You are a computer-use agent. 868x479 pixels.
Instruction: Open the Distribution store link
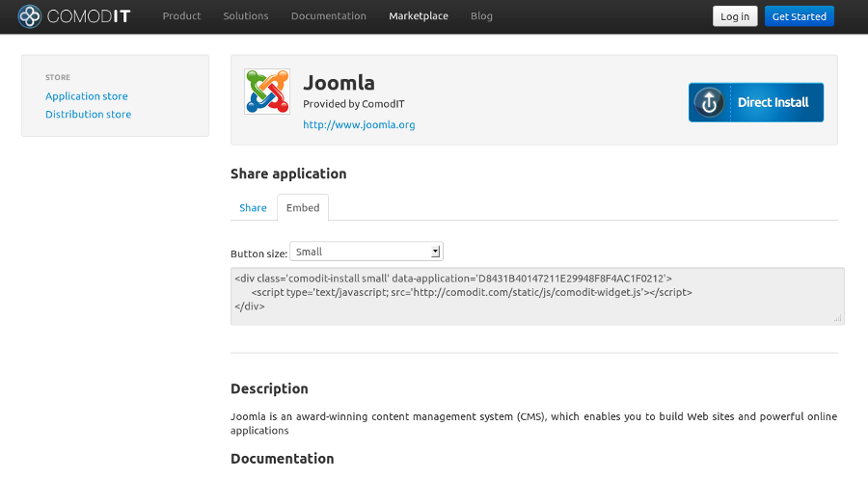[88, 115]
